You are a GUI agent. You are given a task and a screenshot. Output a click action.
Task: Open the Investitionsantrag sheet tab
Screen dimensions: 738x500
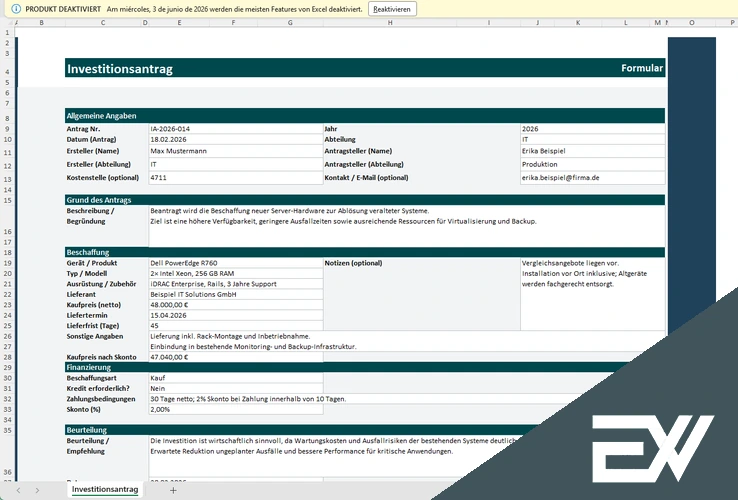(x=105, y=490)
